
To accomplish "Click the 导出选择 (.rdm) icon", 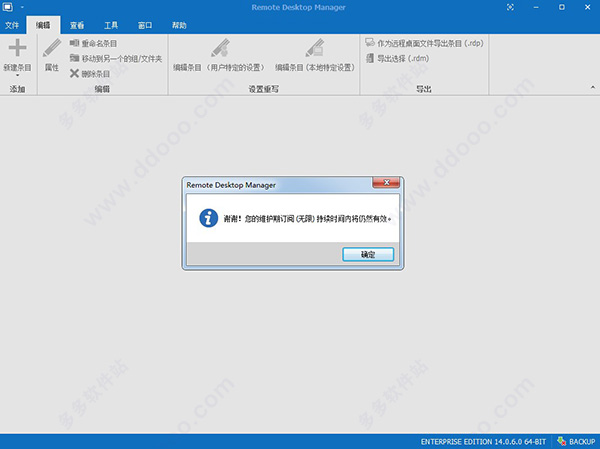I will point(370,58).
